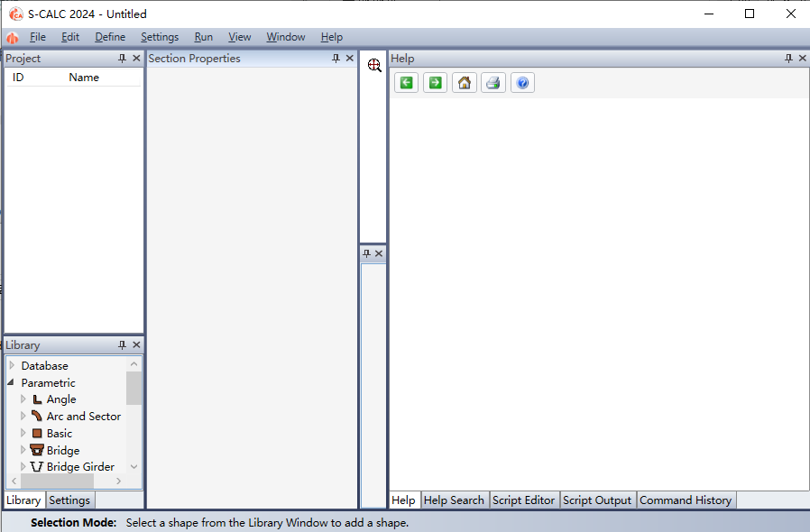810x532 pixels.
Task: Click Library horizontal scroll left arrow
Action: click(x=14, y=481)
